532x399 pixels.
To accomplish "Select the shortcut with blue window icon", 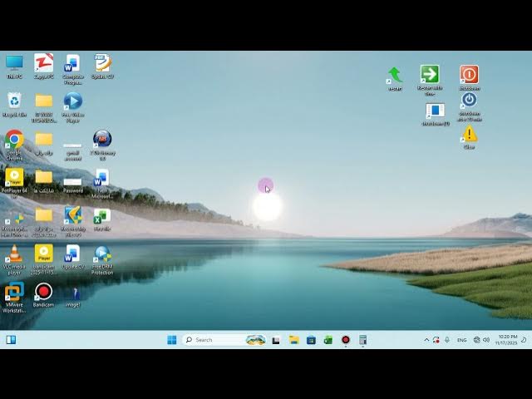I will (436, 115).
